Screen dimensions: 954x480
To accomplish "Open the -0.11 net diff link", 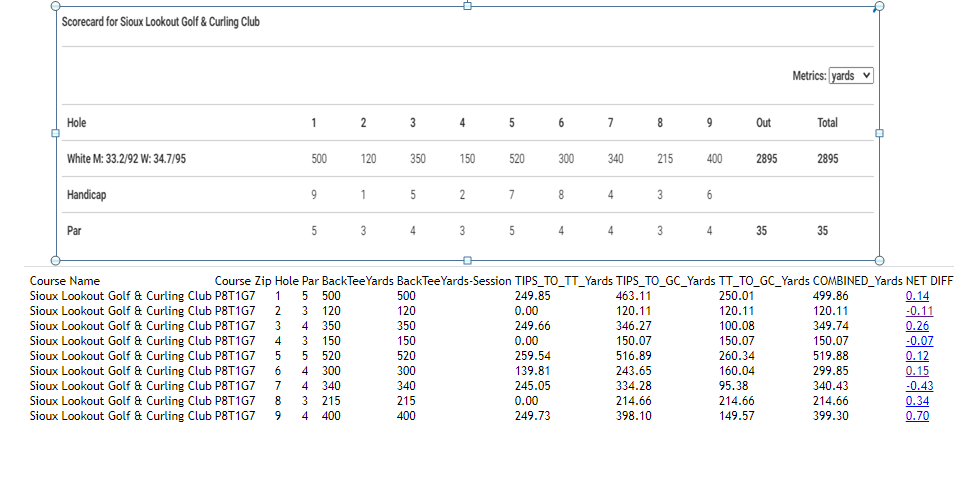I will [919, 311].
